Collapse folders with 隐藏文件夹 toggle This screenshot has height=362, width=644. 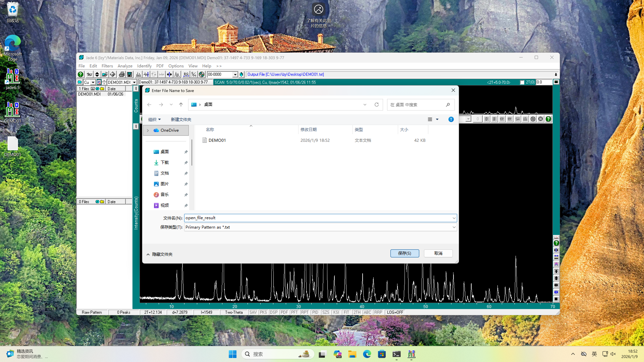pos(159,254)
